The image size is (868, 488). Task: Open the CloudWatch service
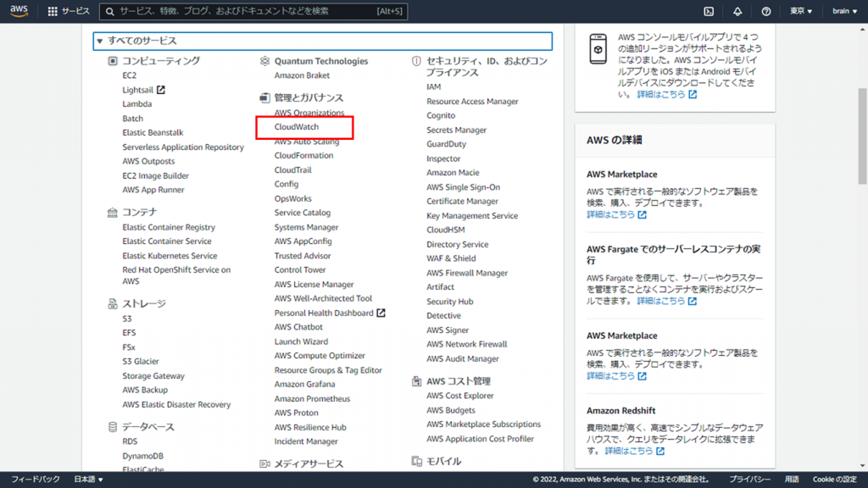[297, 127]
